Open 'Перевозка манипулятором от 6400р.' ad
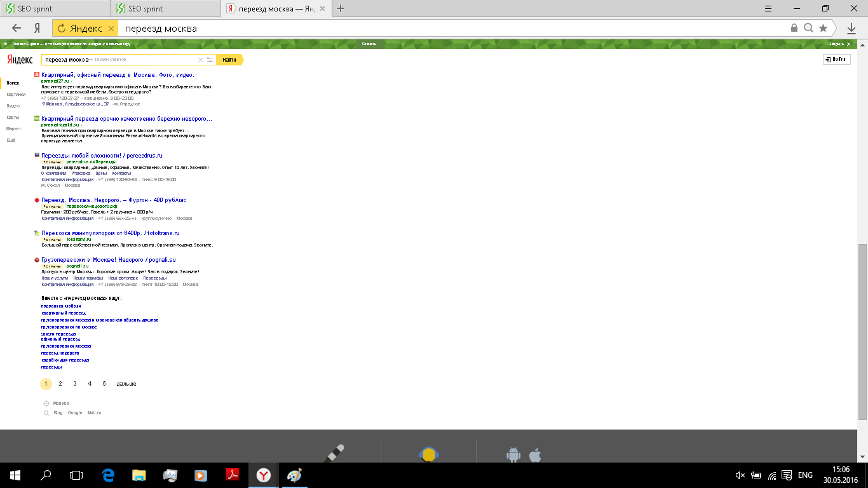 pos(111,233)
